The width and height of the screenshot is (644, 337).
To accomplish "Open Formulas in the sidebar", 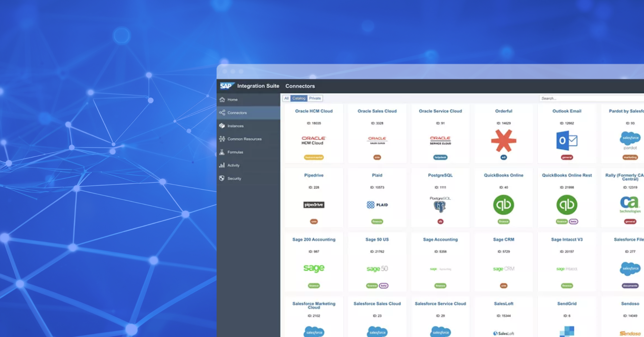I will coord(248,152).
